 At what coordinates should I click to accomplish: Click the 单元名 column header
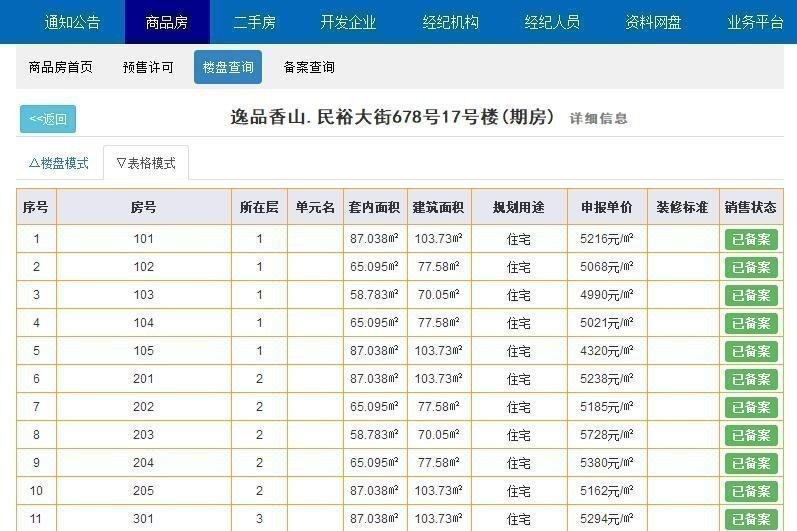tap(315, 207)
